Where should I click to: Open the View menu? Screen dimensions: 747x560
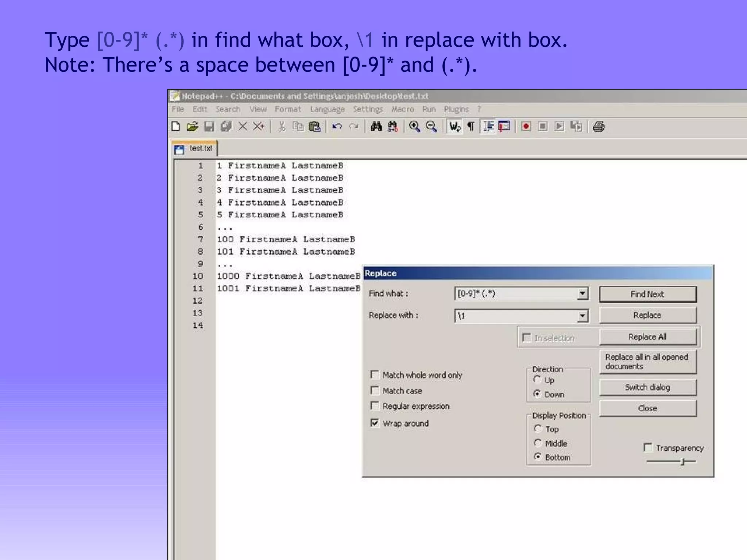[x=258, y=109]
